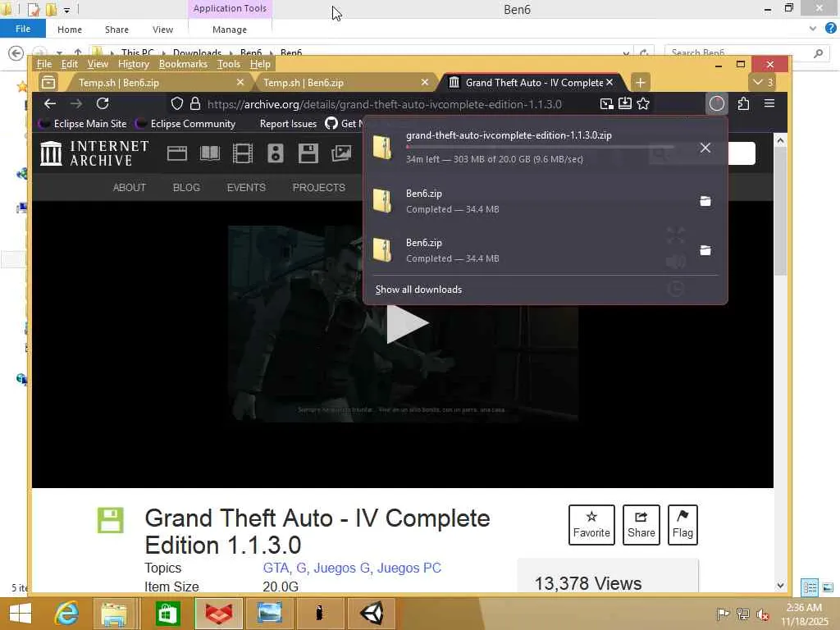Open ABOUT navigation link

[129, 188]
